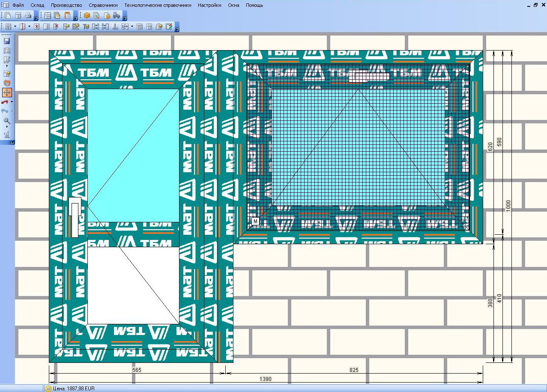This screenshot has width=547, height=392.
Task: Click the orange clipboard list icon
Action: (x=67, y=15)
